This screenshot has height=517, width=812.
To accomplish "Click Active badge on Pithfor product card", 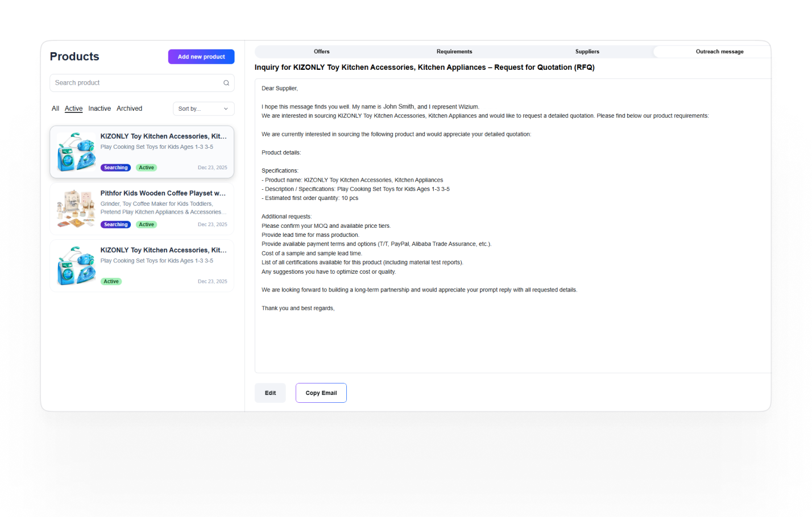I will (x=147, y=224).
